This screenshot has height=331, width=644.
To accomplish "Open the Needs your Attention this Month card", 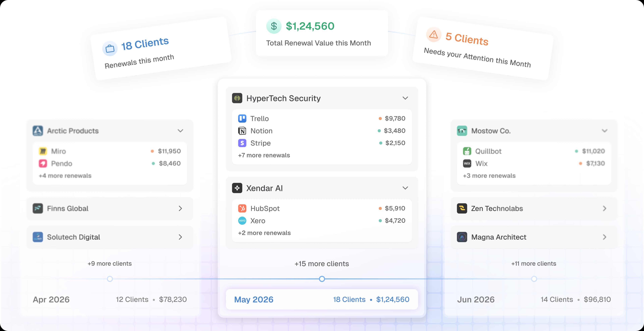I will coord(483,48).
